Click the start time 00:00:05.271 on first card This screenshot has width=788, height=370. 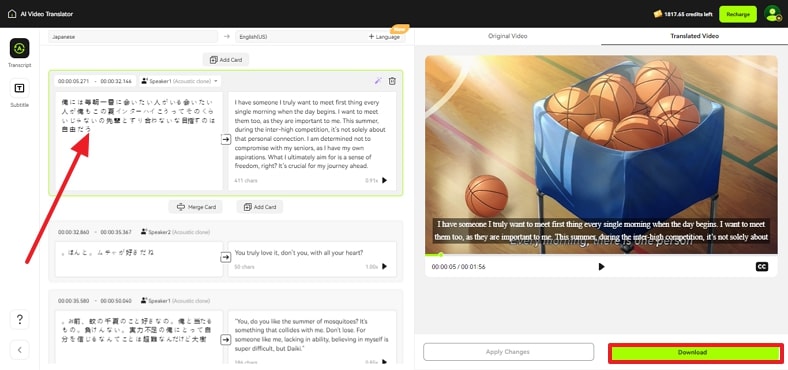73,81
